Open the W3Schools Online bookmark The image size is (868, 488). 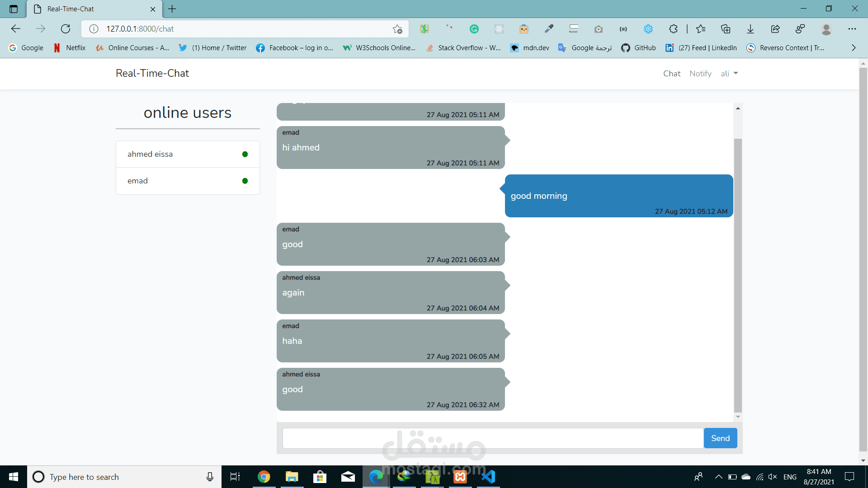click(x=380, y=47)
